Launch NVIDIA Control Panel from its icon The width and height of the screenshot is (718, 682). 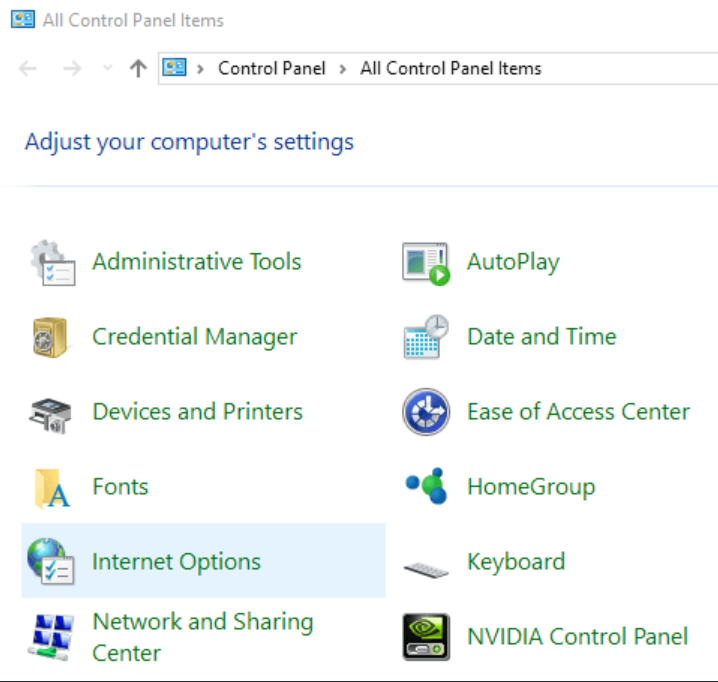(x=426, y=637)
